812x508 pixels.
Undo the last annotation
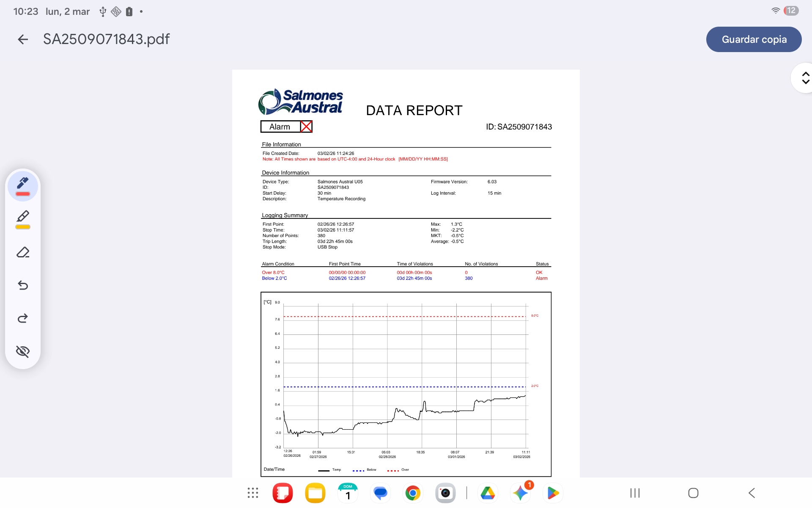[x=23, y=285]
